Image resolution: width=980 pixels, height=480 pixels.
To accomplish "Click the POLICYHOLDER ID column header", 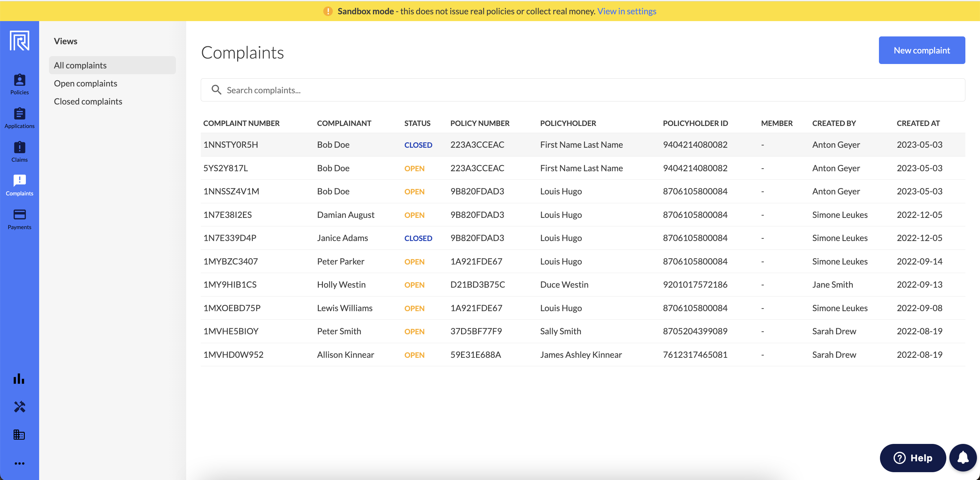I will [x=695, y=123].
